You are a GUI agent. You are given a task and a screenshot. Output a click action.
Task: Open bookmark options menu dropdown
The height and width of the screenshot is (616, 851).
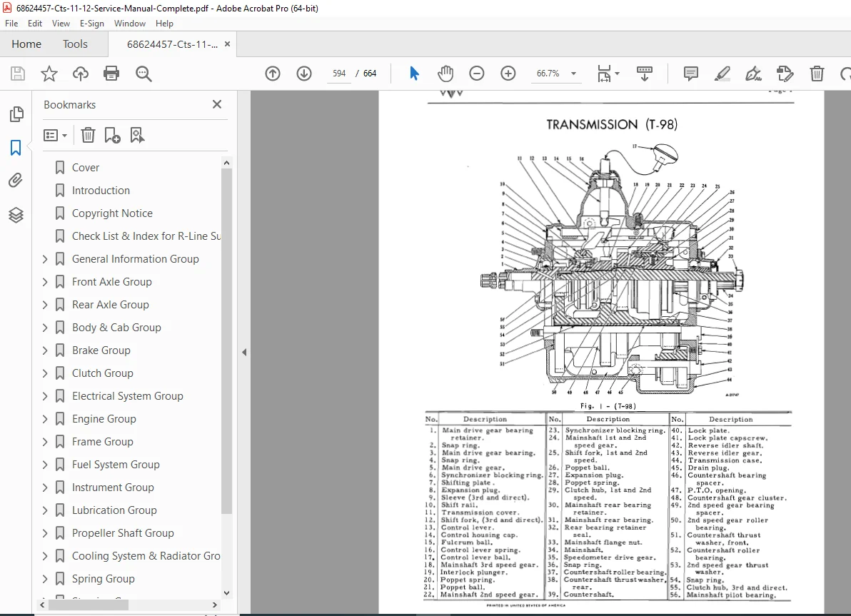(55, 135)
